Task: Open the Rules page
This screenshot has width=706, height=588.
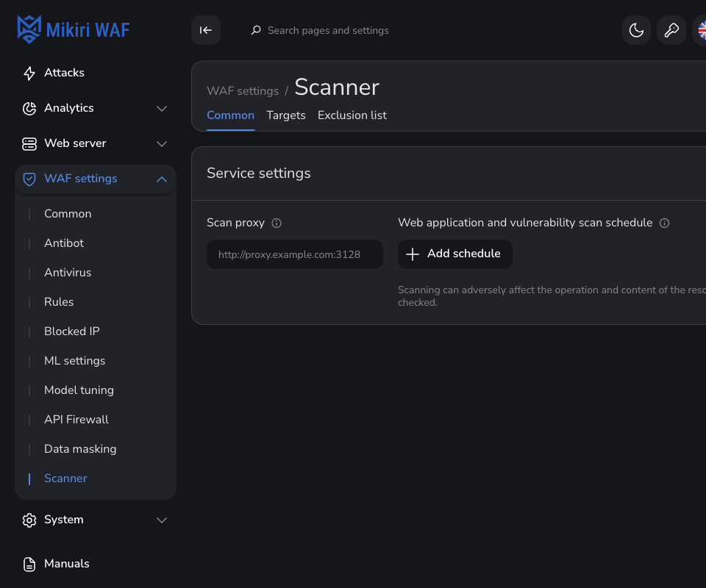Action: 59,302
